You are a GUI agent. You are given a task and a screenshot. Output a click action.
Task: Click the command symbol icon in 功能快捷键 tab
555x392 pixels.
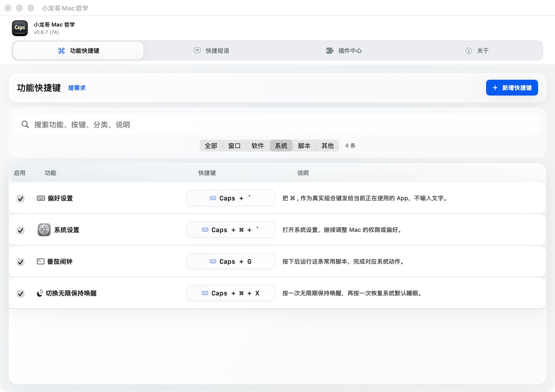(62, 51)
